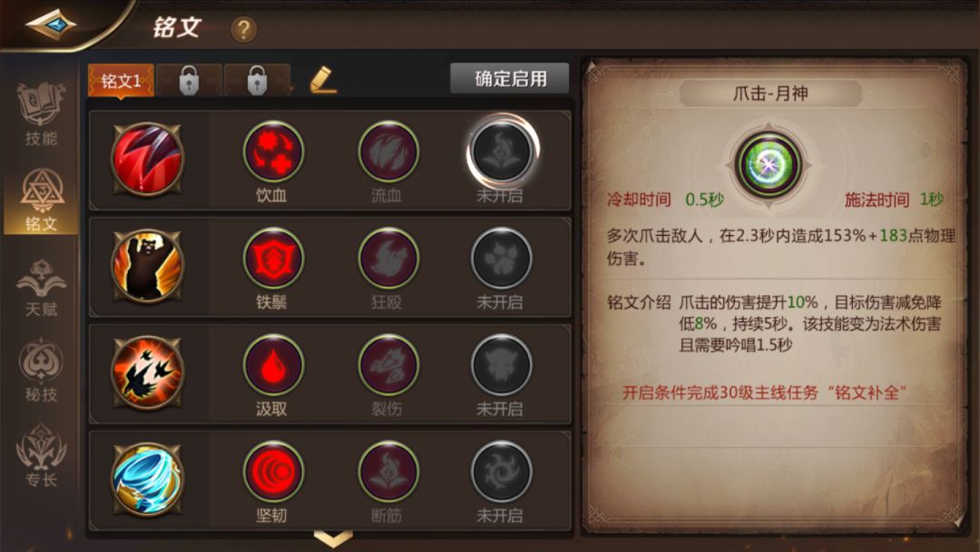Switch to the 铭文1 tab
The image size is (980, 552).
(122, 80)
